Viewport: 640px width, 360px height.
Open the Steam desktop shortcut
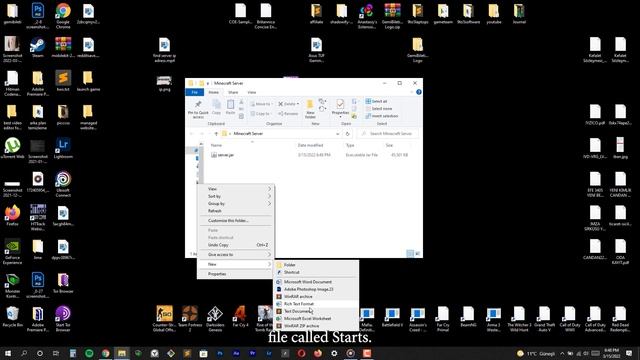coord(38,48)
